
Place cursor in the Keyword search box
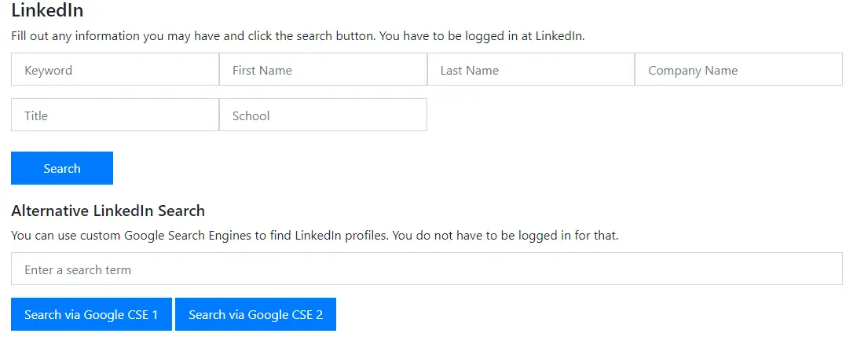coord(115,70)
